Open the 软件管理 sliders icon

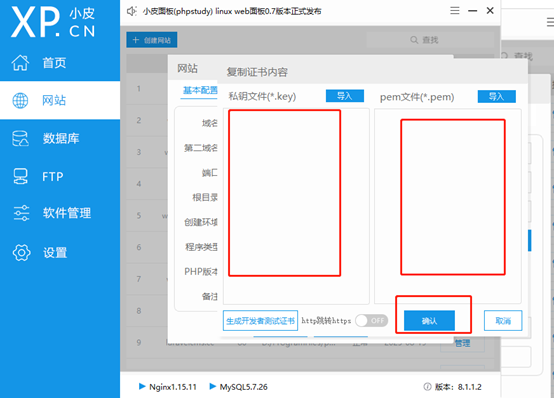pyautogui.click(x=21, y=213)
